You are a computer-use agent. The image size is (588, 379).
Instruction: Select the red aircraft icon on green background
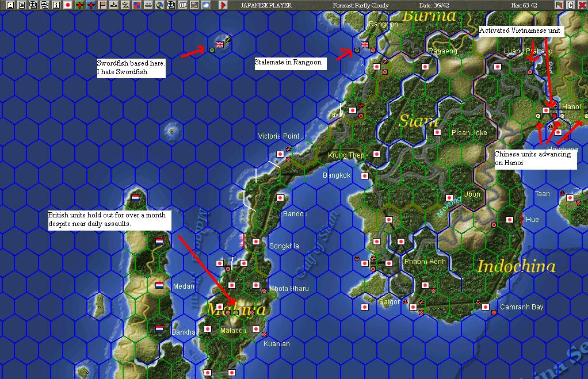[80, 4]
